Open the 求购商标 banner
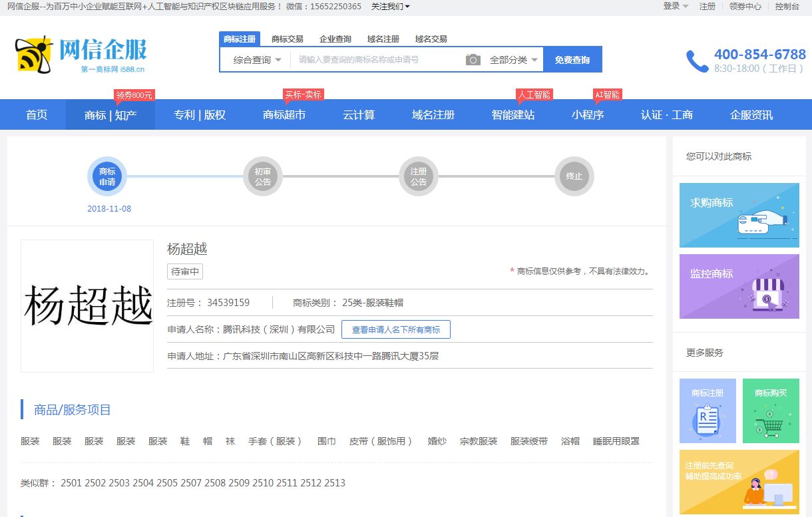This screenshot has width=812, height=517. (x=739, y=216)
